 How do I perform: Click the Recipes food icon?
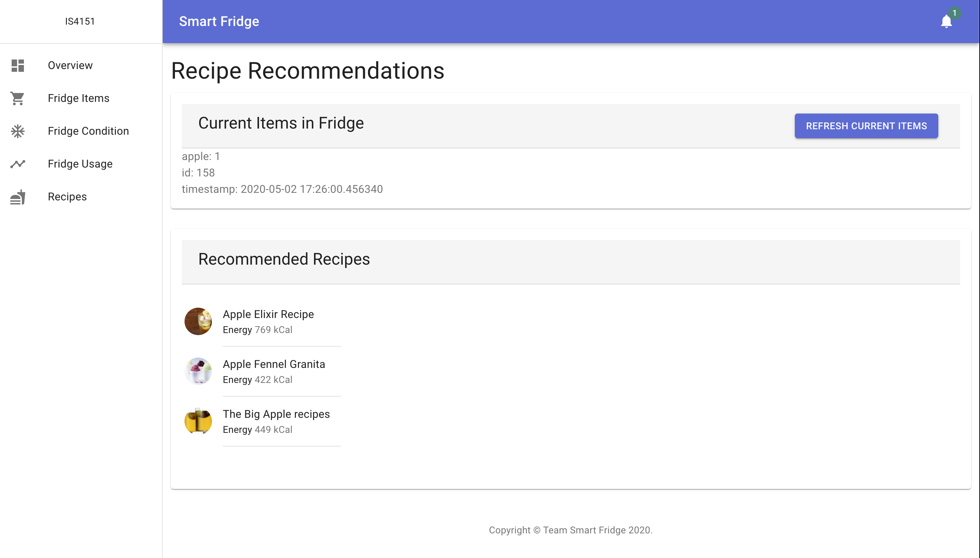(x=18, y=197)
